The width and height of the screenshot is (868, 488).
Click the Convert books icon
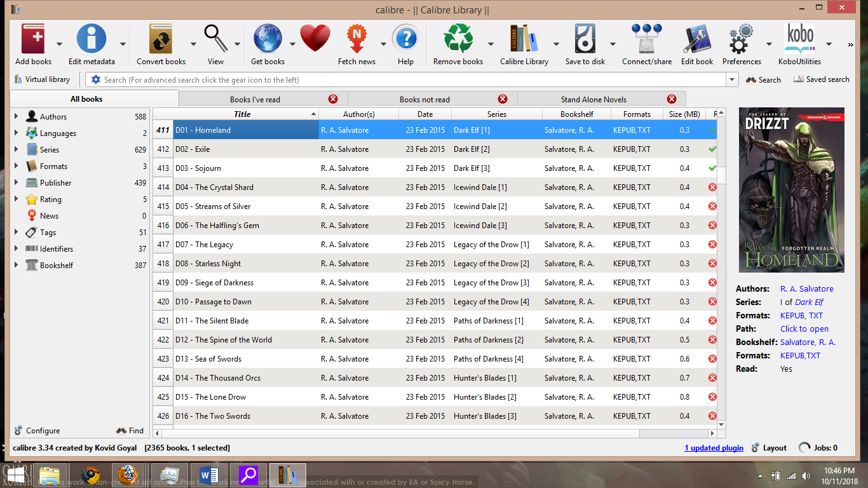(161, 39)
